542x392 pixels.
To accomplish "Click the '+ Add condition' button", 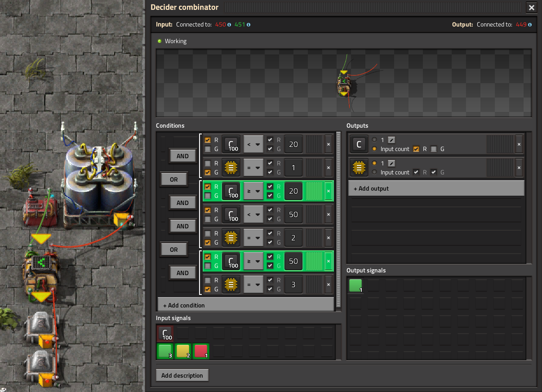I will 245,305.
